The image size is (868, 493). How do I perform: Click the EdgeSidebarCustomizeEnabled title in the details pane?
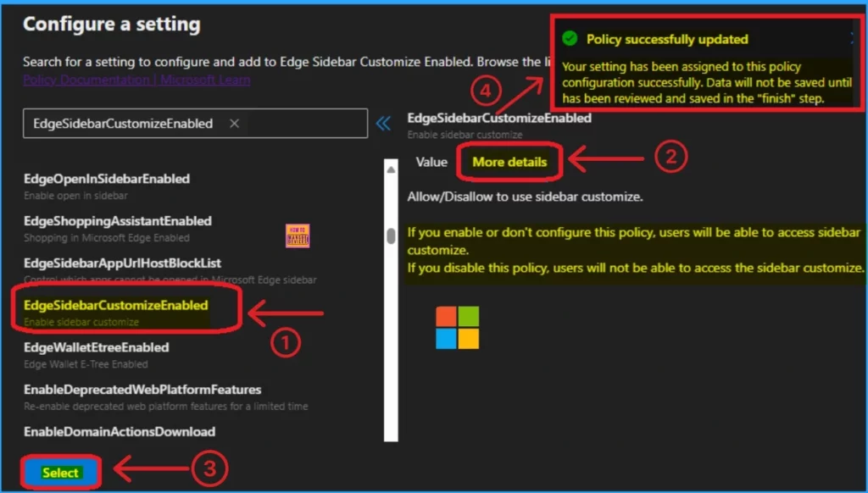tap(499, 118)
